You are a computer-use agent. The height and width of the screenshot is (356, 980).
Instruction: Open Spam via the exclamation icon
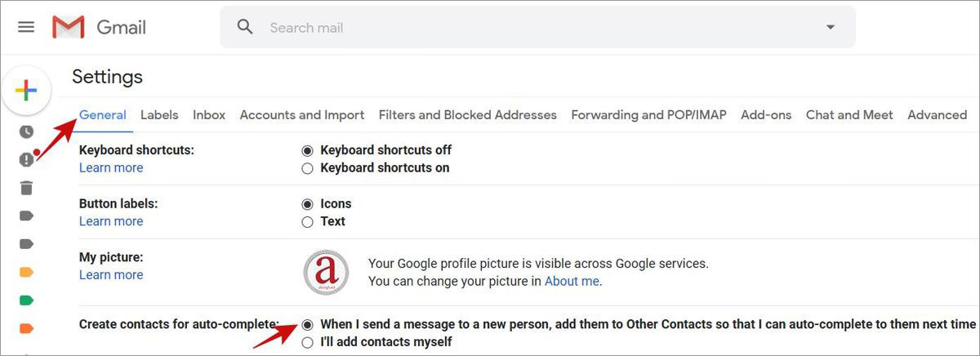pos(26,159)
